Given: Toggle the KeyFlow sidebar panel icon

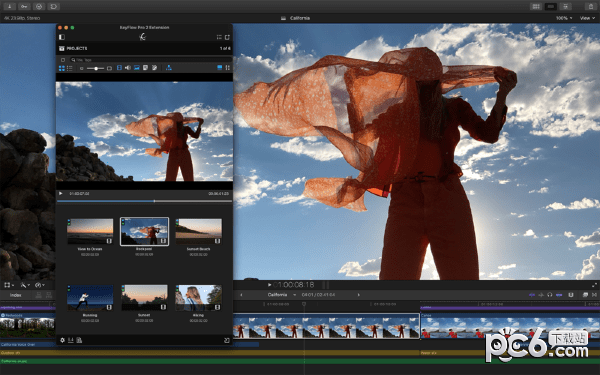Looking at the screenshot, I should point(62,37).
